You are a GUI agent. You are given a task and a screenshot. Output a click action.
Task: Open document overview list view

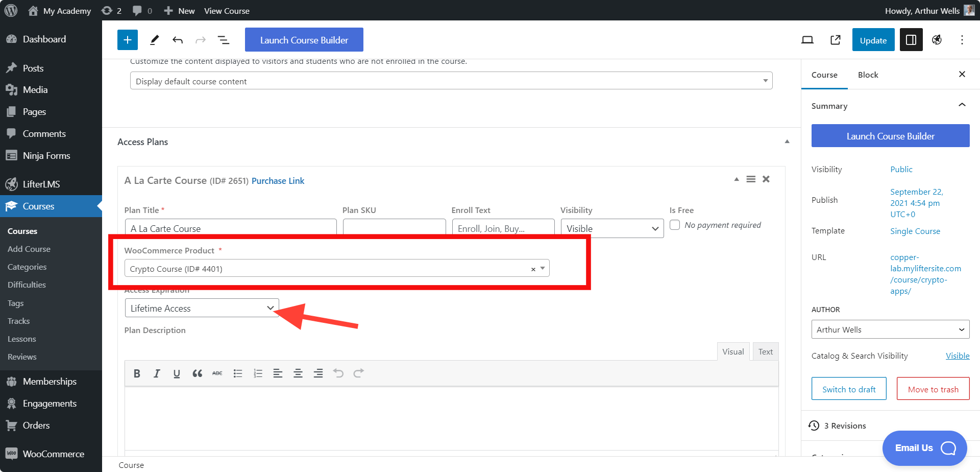point(224,40)
